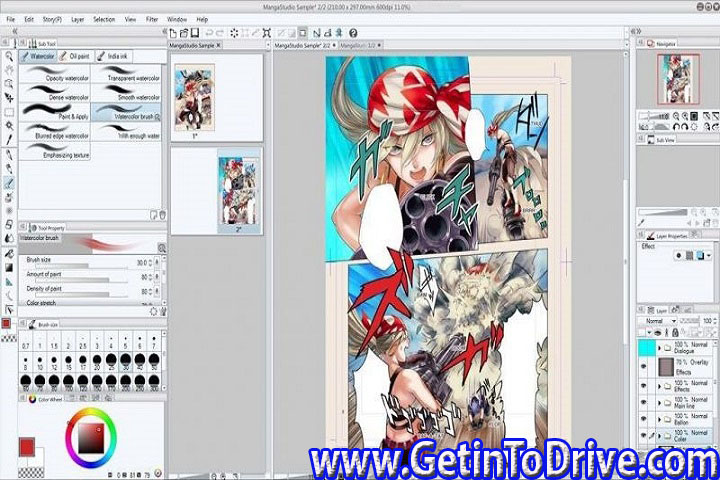Expand the right panel dock double chevron
The image size is (720, 480).
click(636, 31)
